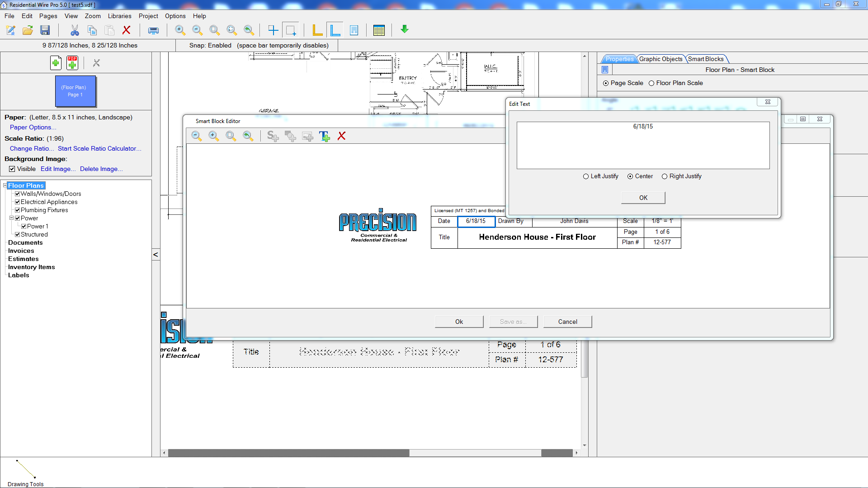Toggle the Electrical Appliances layer checkbox
This screenshot has height=488, width=868.
pos(17,202)
